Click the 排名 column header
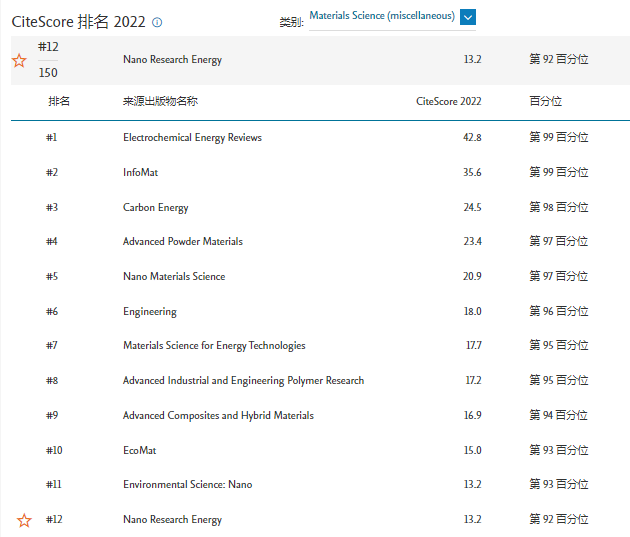The height and width of the screenshot is (537, 630). pos(59,101)
